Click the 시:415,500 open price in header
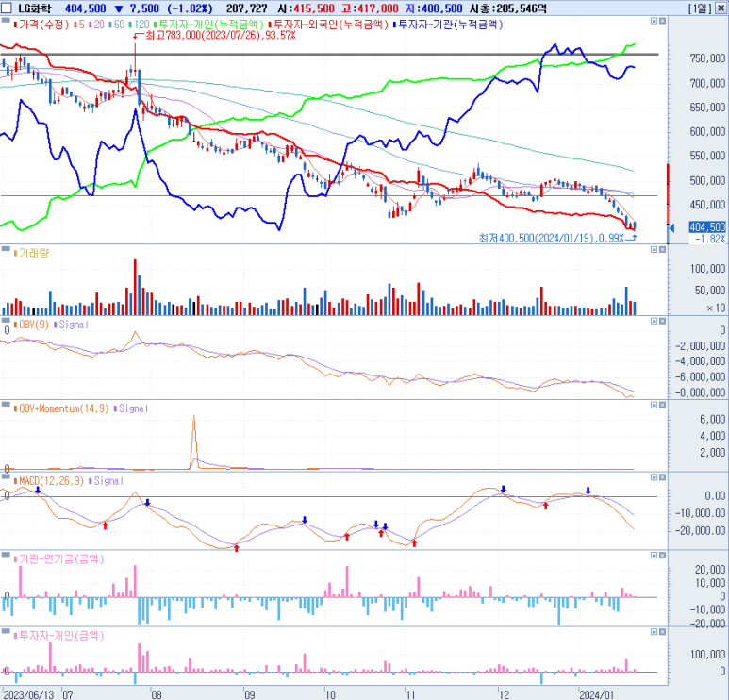 coord(307,8)
